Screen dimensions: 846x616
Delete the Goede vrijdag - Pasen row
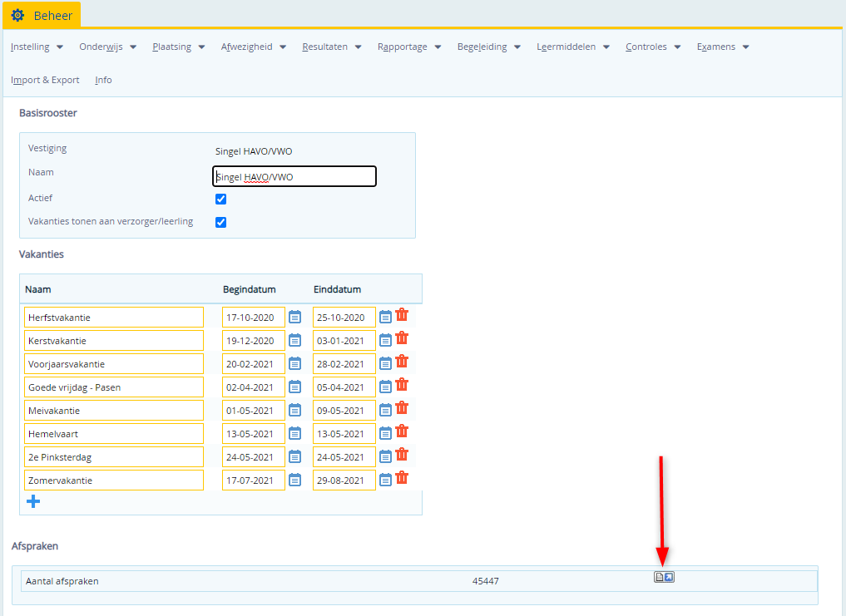402,385
